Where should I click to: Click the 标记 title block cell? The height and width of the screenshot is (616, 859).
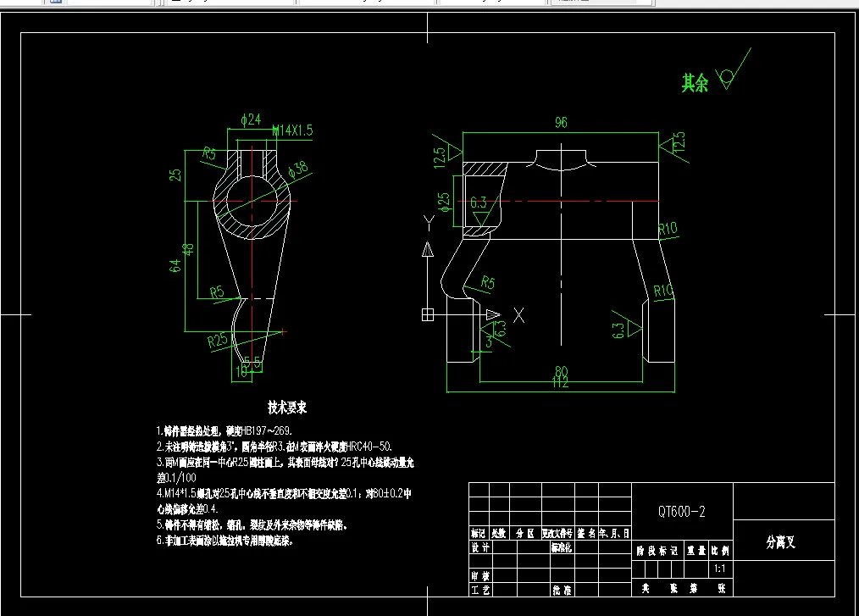(x=479, y=533)
